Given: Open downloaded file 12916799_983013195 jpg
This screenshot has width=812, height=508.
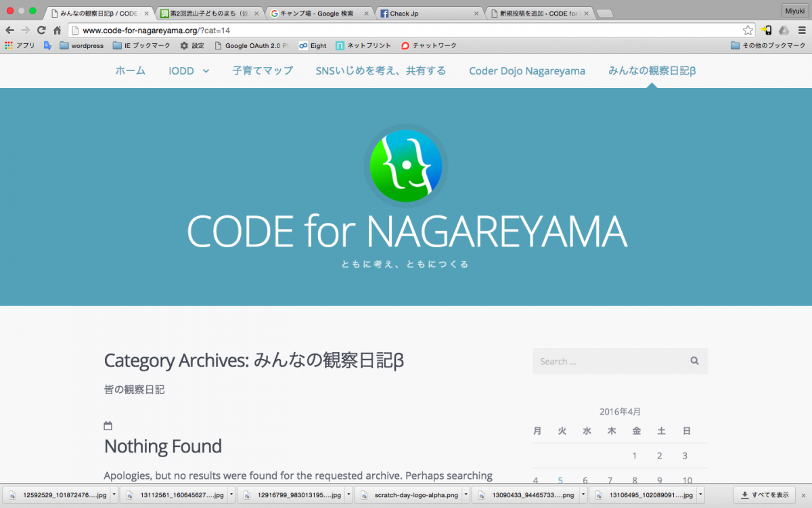Looking at the screenshot, I should click(x=292, y=494).
